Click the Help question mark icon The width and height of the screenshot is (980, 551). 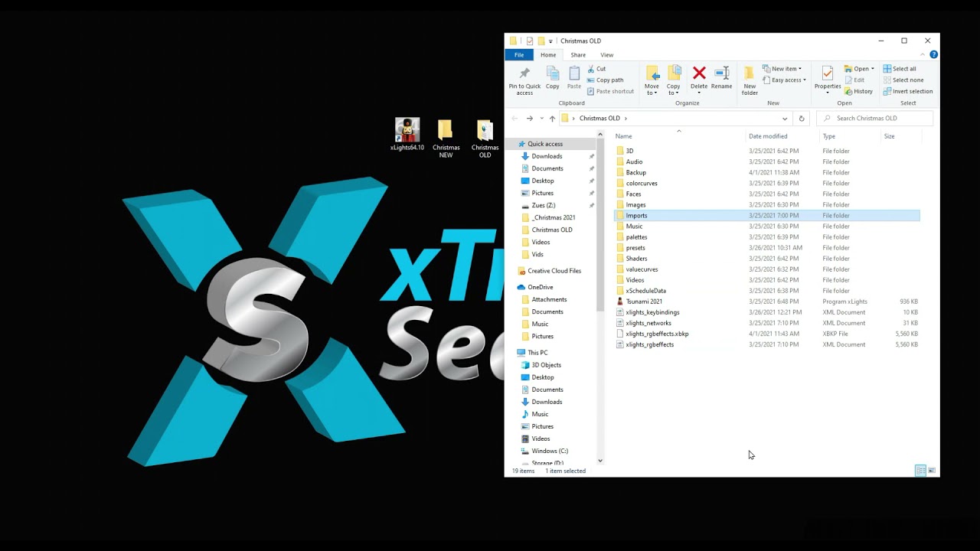(933, 55)
